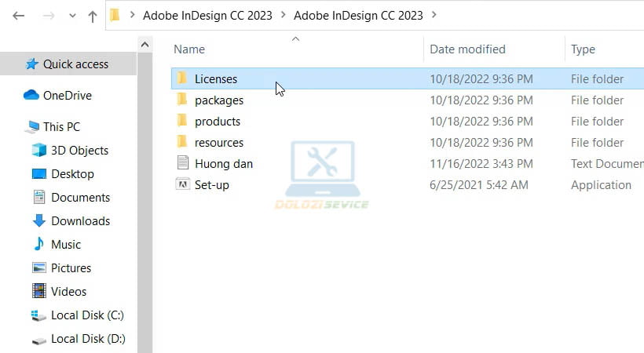Viewport: 644px width, 353px height.
Task: Open Quick access in the navigation pane
Action: pyautogui.click(x=75, y=64)
